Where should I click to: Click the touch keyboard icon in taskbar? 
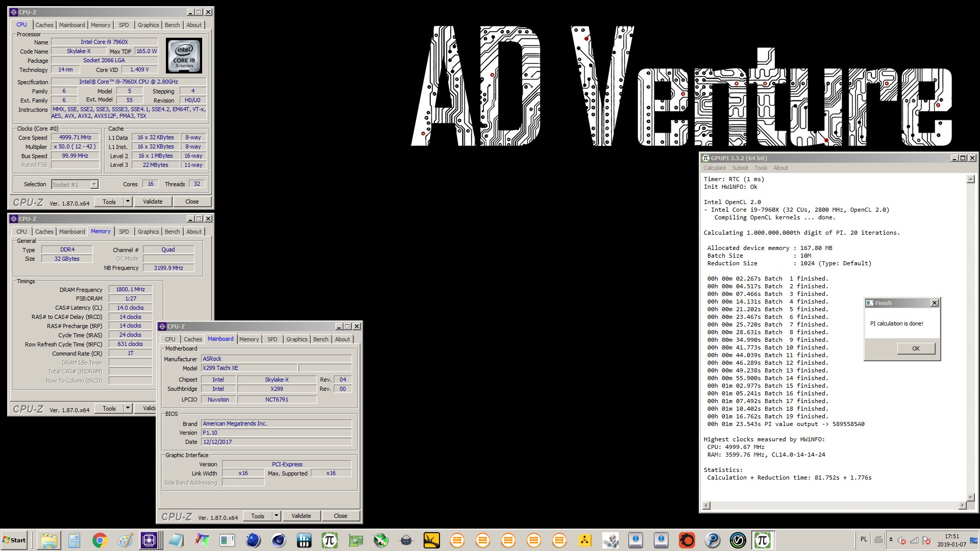878,540
